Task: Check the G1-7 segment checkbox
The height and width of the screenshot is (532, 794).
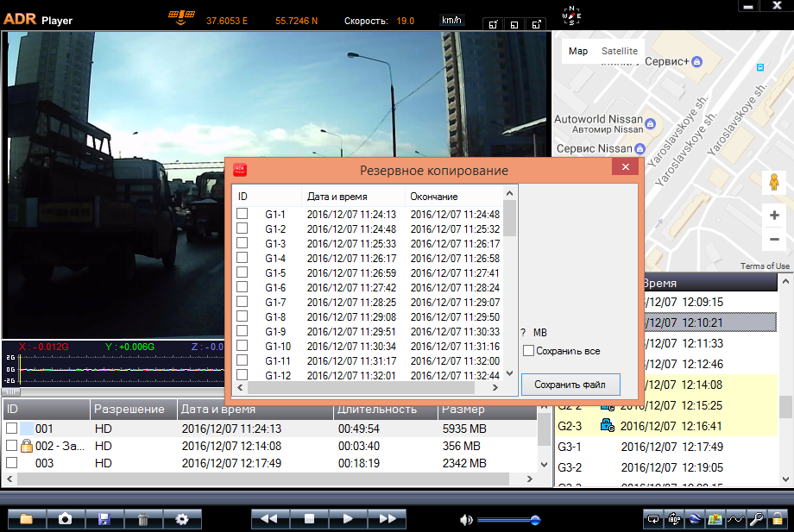Action: tap(242, 302)
